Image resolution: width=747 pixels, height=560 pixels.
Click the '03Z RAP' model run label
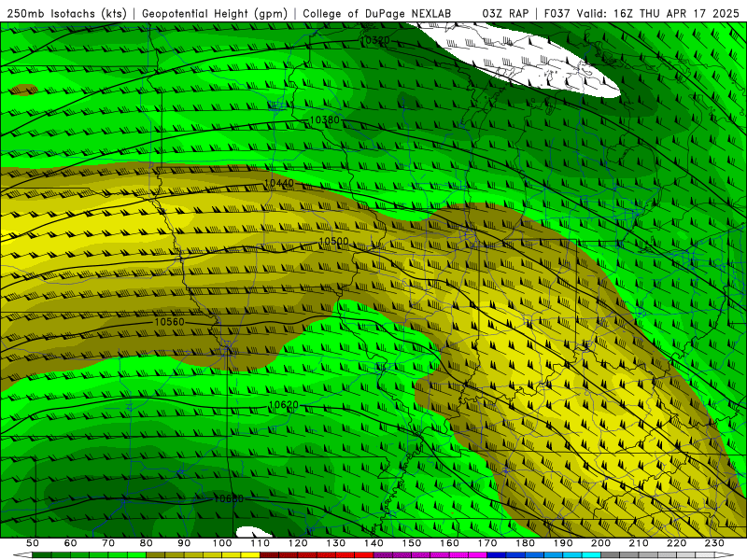(x=505, y=13)
